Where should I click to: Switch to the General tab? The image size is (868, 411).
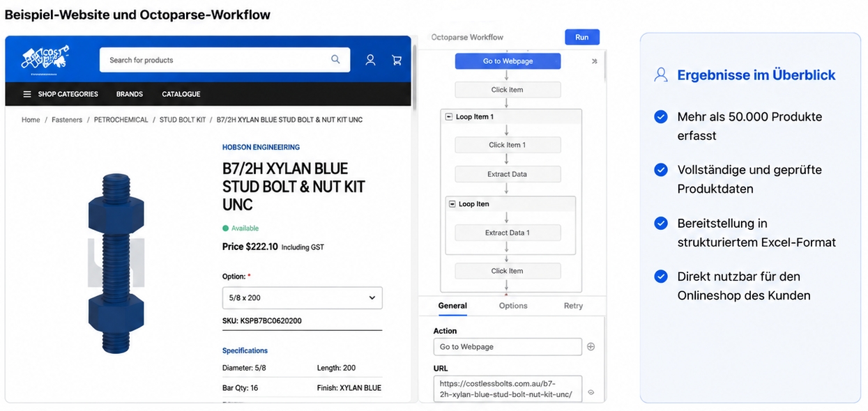pyautogui.click(x=452, y=306)
